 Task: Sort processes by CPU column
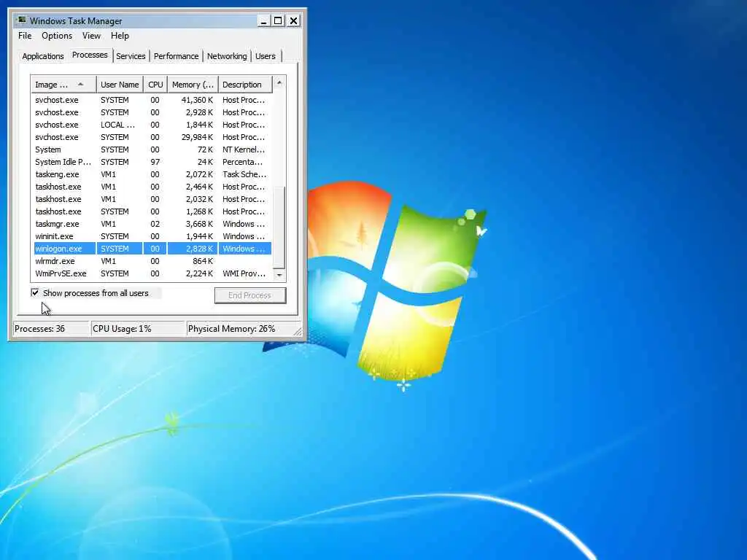tap(155, 85)
